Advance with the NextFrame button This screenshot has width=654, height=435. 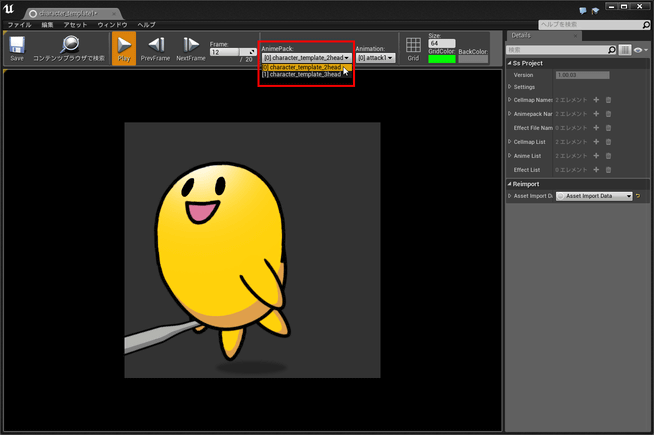(191, 48)
